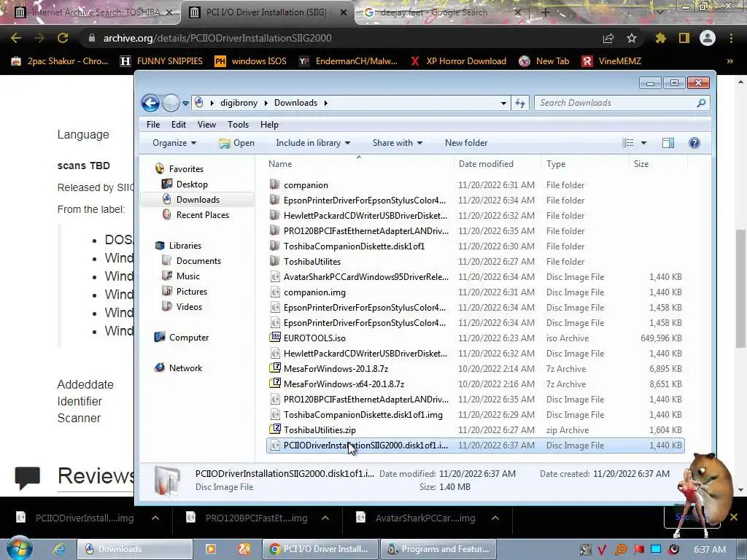Select companion.img disc image icon
Screen dimensions: 747x560
(x=275, y=292)
